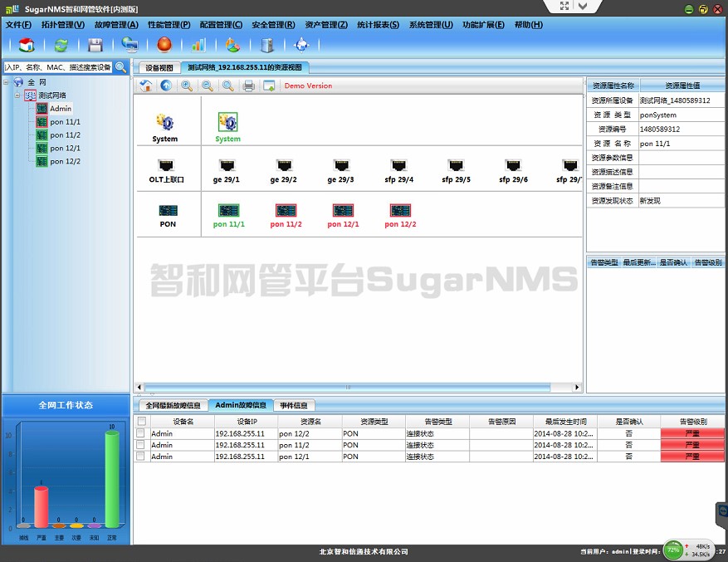Open the 资产管理(Z) menu

coord(326,25)
